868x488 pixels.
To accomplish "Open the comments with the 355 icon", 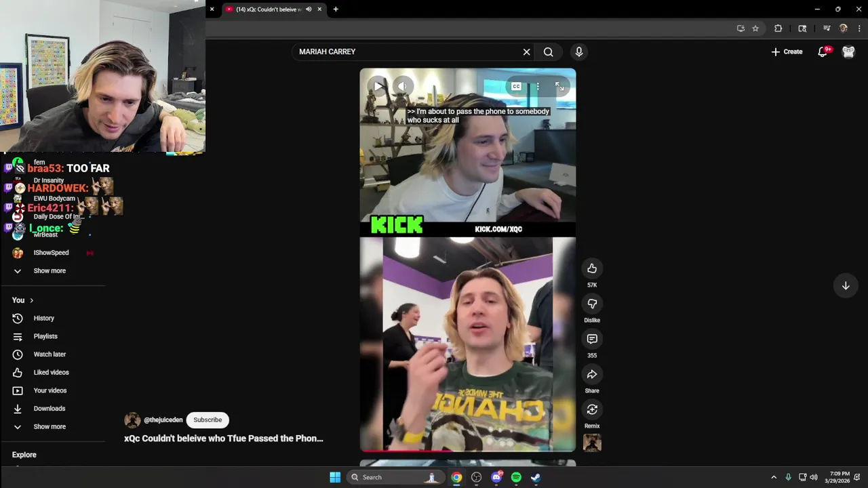I will (592, 339).
